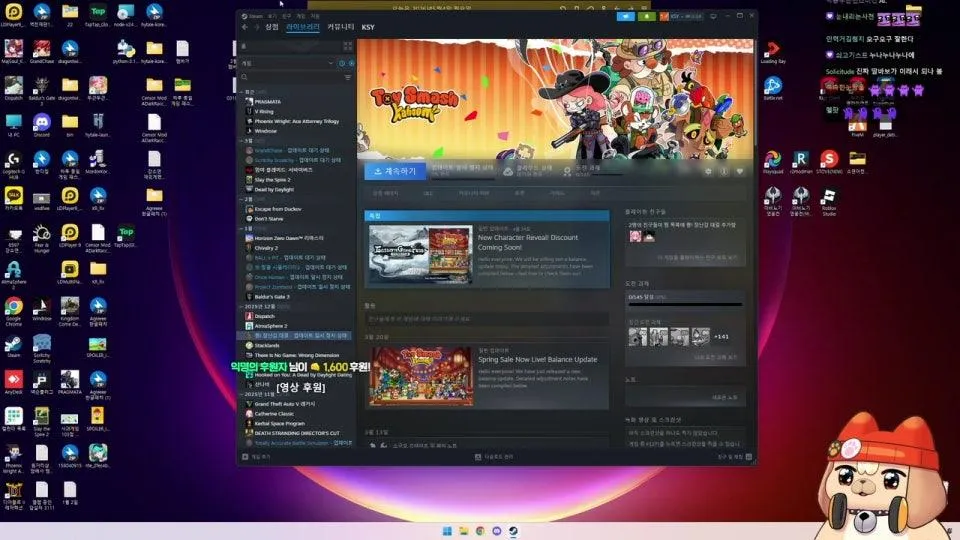Viewport: 960px width, 540px height.
Task: Open AnyDesk desktop icon
Action: click(x=13, y=383)
